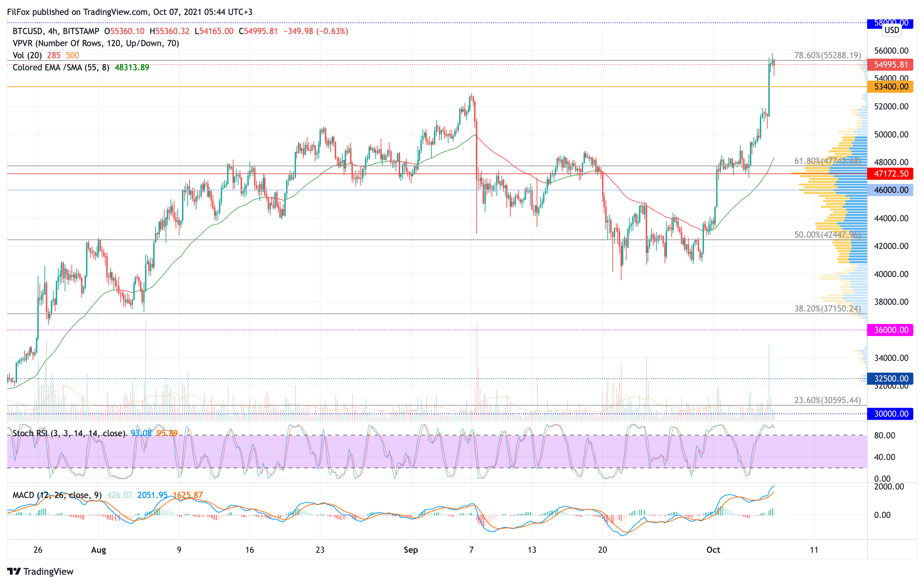
Task: Click the magenta 36000.00 price label
Action: (890, 330)
